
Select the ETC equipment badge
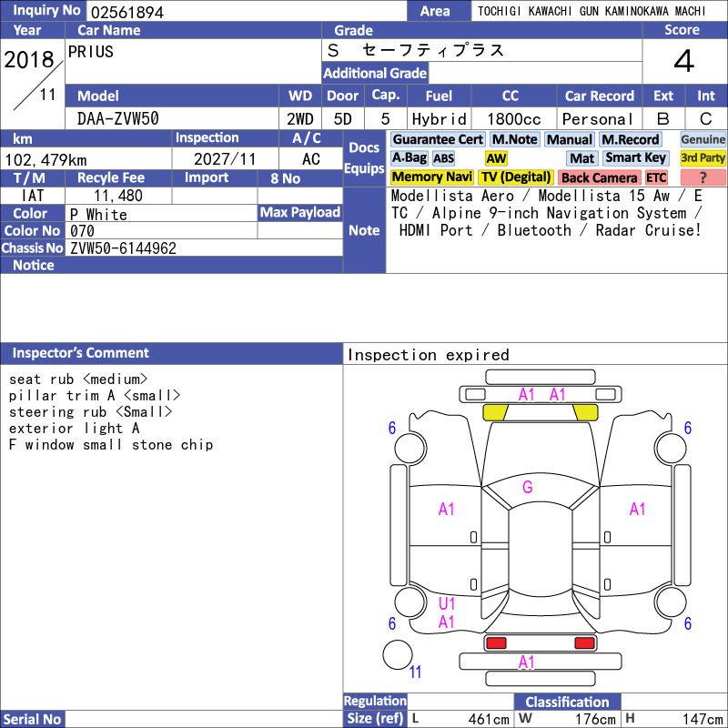pyautogui.click(x=656, y=177)
